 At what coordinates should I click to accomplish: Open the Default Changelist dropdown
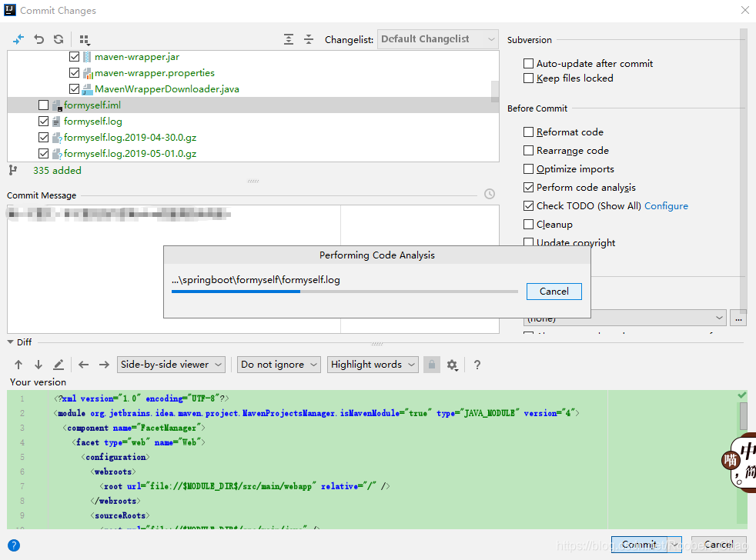point(438,39)
